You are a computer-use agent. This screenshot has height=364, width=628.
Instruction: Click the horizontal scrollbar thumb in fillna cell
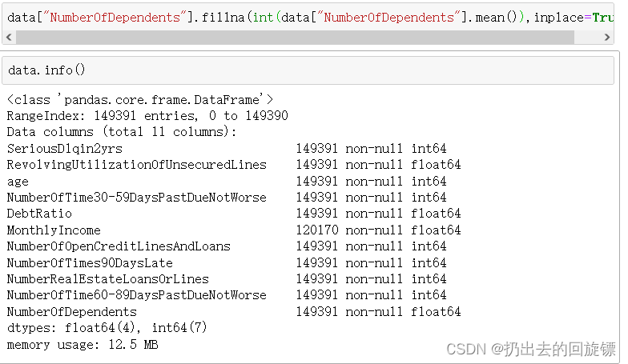pyautogui.click(x=295, y=37)
